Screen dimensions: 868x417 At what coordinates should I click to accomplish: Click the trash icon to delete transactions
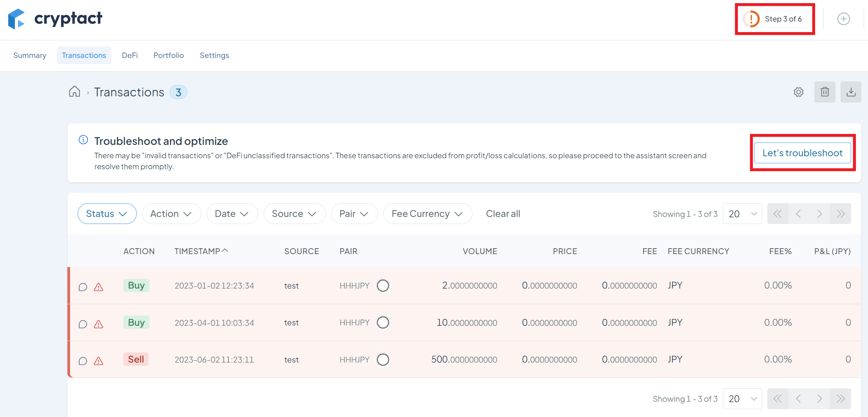pos(825,92)
